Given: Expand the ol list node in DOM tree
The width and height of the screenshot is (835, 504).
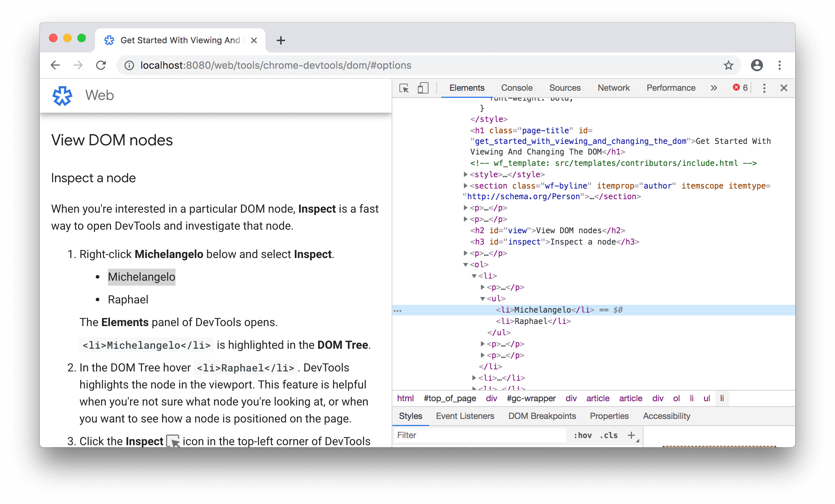Looking at the screenshot, I should [x=464, y=264].
